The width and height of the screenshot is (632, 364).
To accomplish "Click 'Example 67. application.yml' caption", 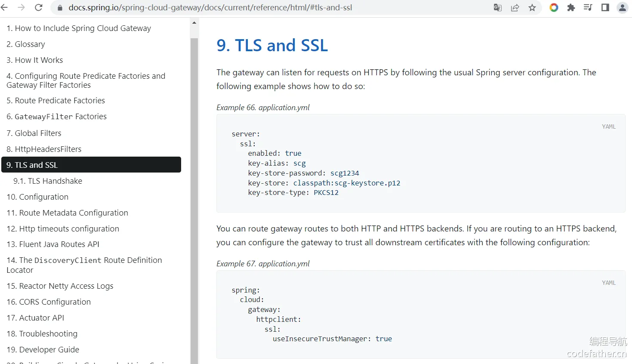I will pyautogui.click(x=263, y=264).
